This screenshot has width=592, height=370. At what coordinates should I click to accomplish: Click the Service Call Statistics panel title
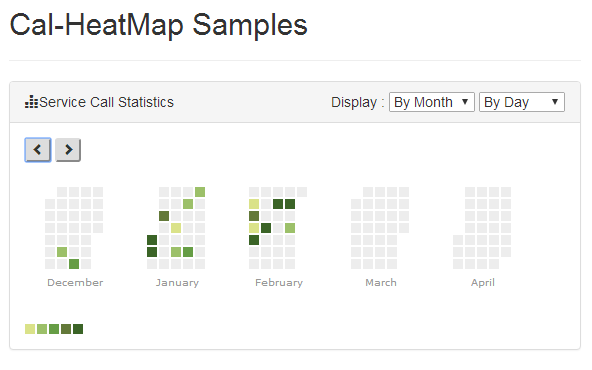point(106,102)
